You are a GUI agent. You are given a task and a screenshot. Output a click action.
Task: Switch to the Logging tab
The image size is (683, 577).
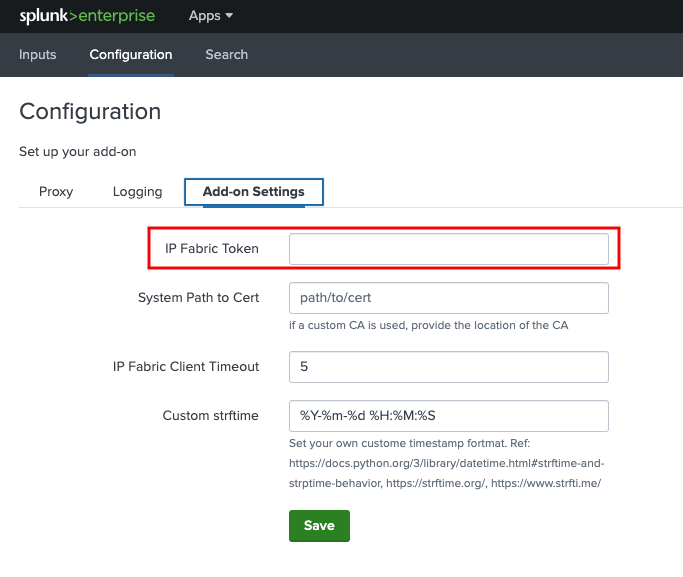tap(137, 192)
